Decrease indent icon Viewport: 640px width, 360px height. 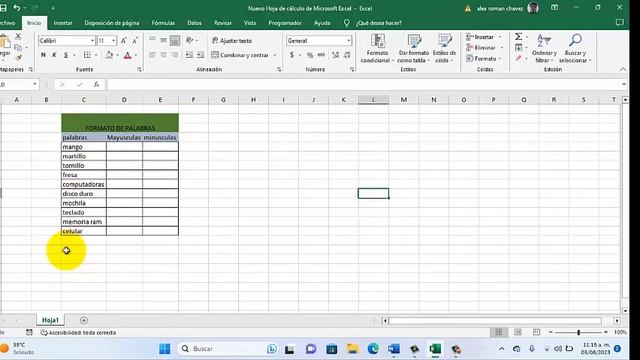(x=189, y=55)
